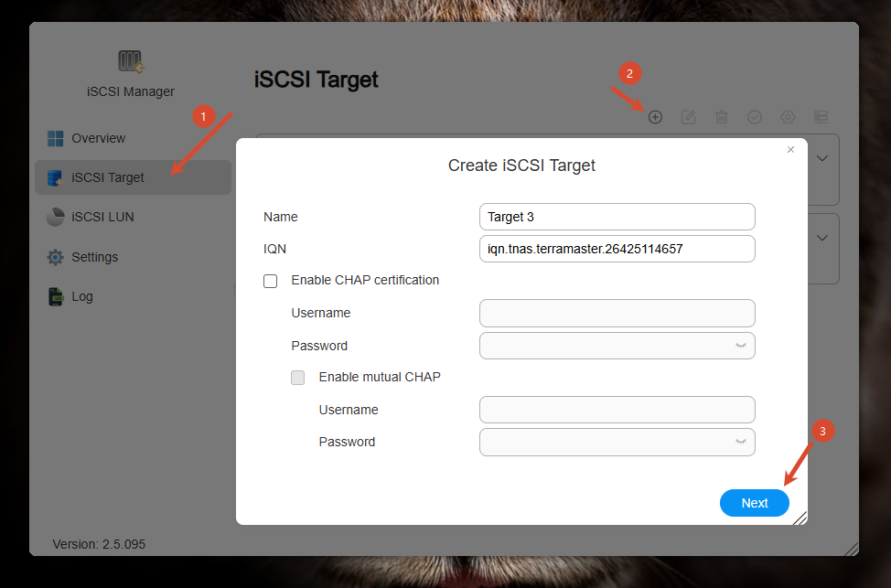Show mutual CHAP password with eye icon
891x588 pixels.
740,442
